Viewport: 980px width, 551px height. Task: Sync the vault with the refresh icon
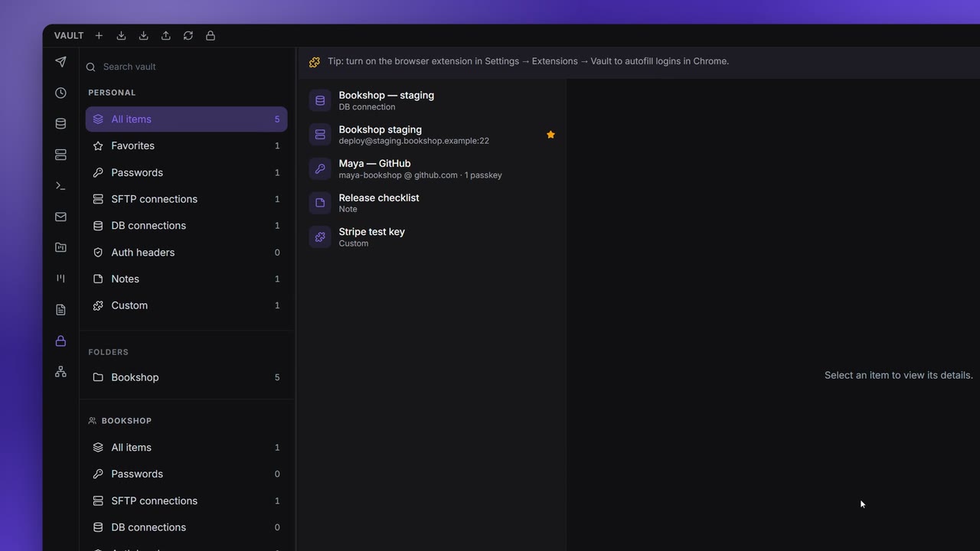point(188,36)
